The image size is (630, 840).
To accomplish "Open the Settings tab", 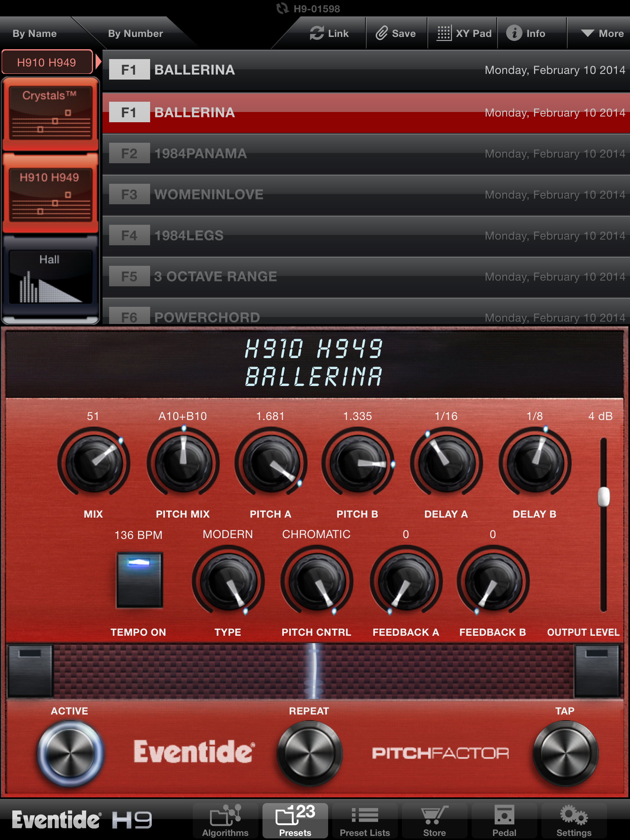I will coord(574,821).
